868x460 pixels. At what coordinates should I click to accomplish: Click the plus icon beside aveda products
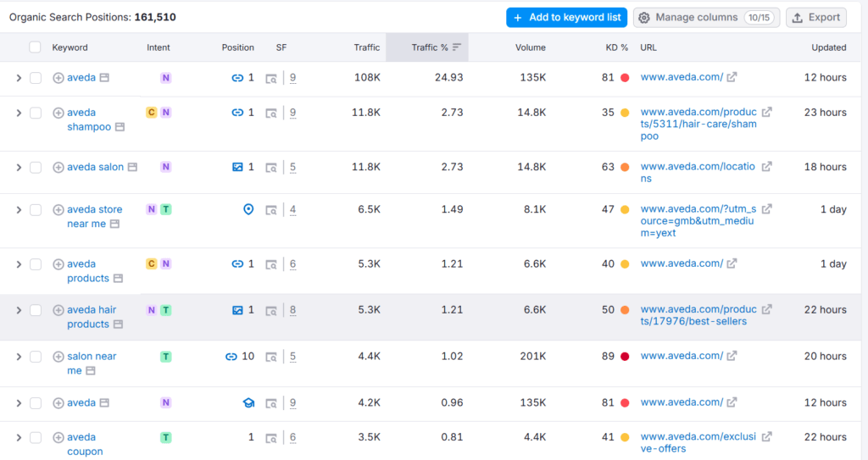58,264
